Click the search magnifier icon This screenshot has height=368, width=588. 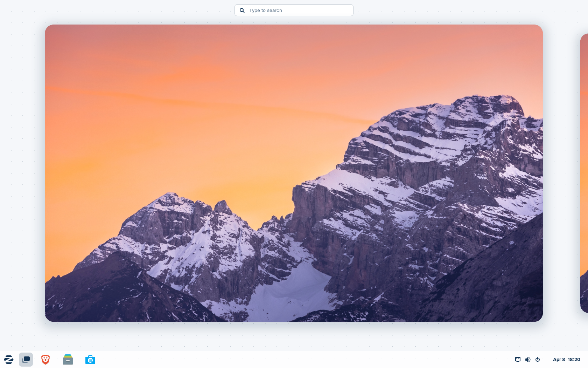pyautogui.click(x=242, y=11)
